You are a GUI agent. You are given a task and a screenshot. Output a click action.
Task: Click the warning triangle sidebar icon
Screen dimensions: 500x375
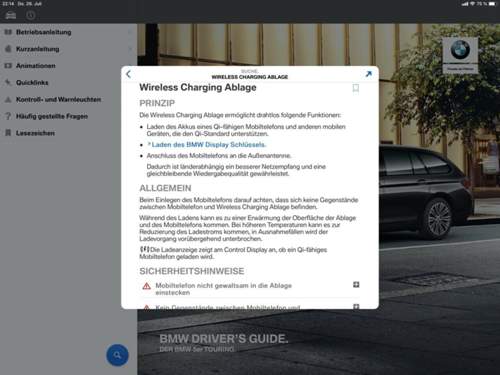(8, 99)
